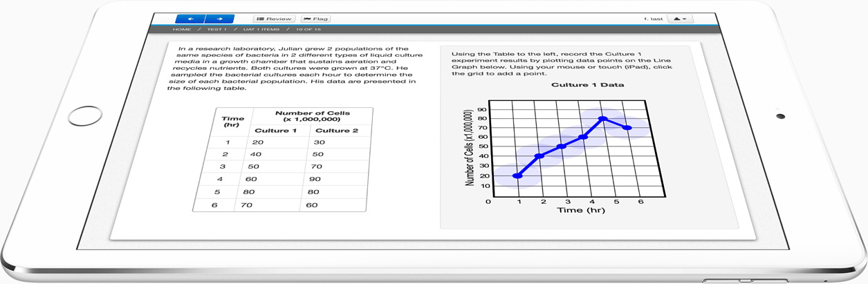
Task: Flag this question for later
Action: pos(316,19)
